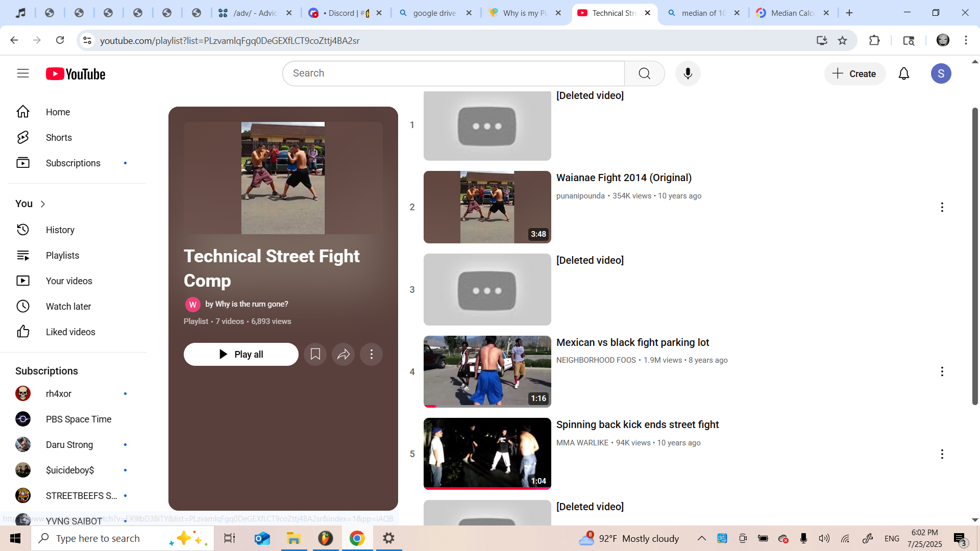
Task: Open Waianae Fight 2014 video thumbnail
Action: click(487, 207)
